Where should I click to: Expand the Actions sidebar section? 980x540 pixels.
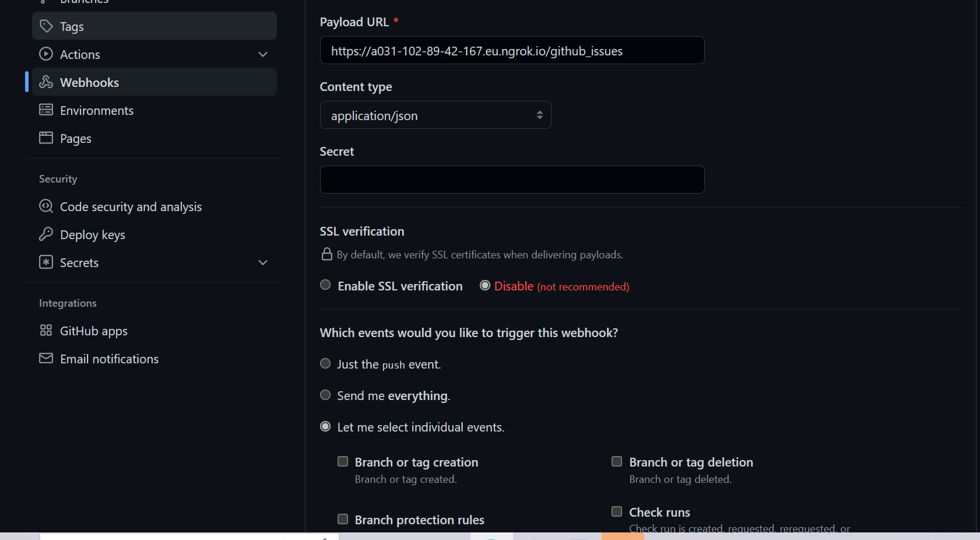point(263,54)
